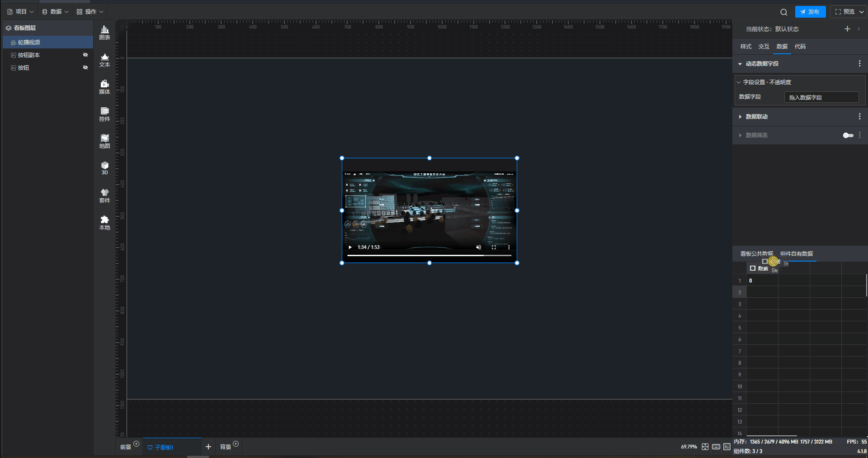This screenshot has width=868, height=458.
Task: Open the 媒体 (media) component panel
Action: pos(104,87)
